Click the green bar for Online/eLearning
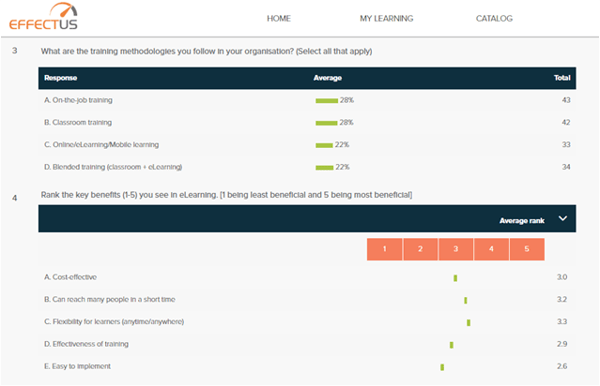The width and height of the screenshot is (600, 386). pyautogui.click(x=324, y=145)
